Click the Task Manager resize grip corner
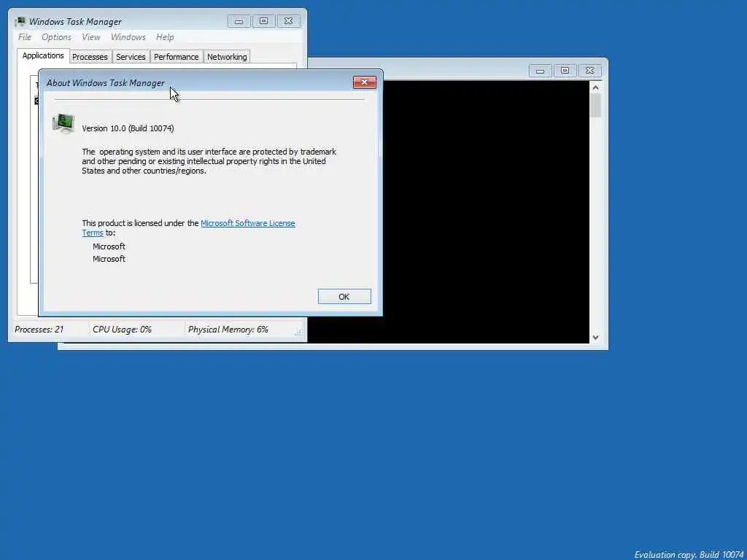The width and height of the screenshot is (747, 560). 298,333
